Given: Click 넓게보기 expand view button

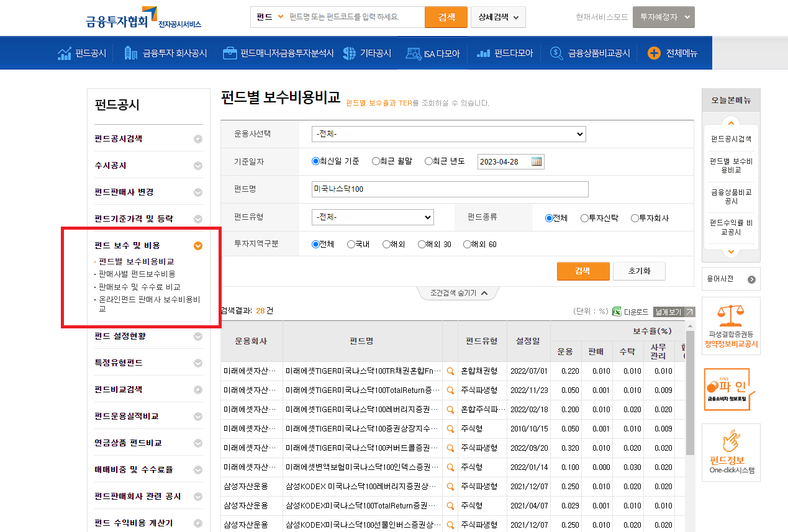Looking at the screenshot, I should [x=674, y=312].
